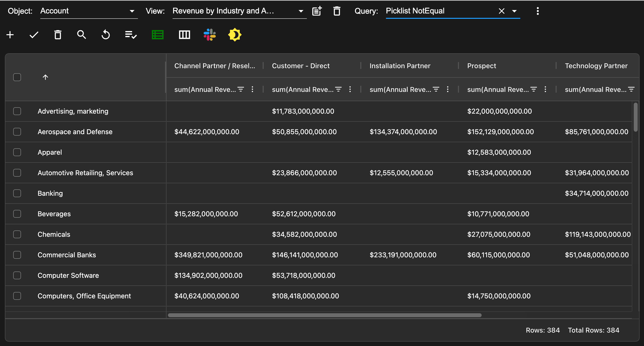Expand the Query dropdown arrow

tap(514, 11)
